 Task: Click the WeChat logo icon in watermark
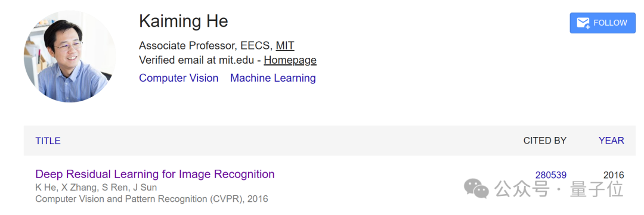476,189
